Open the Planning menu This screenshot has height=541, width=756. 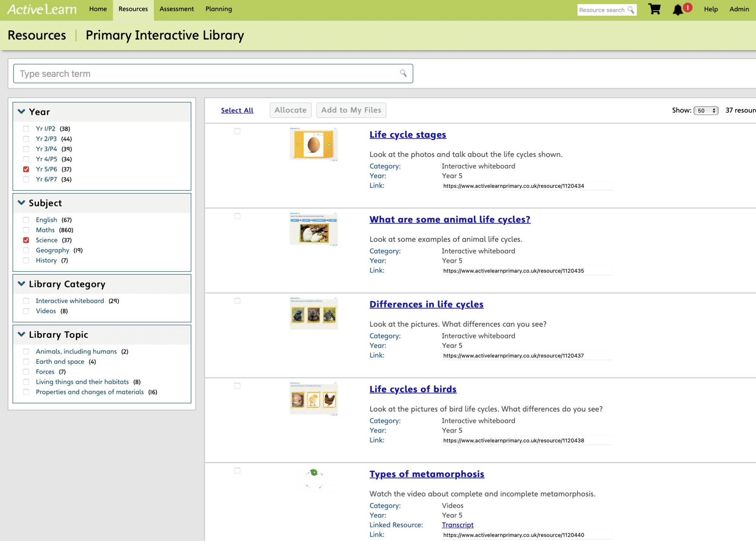219,9
